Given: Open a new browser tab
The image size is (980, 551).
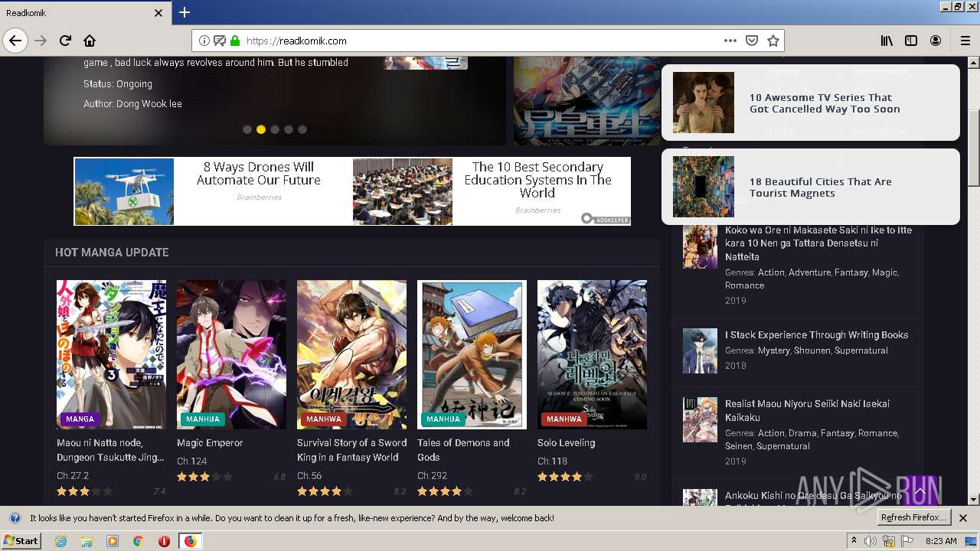Looking at the screenshot, I should pos(185,12).
